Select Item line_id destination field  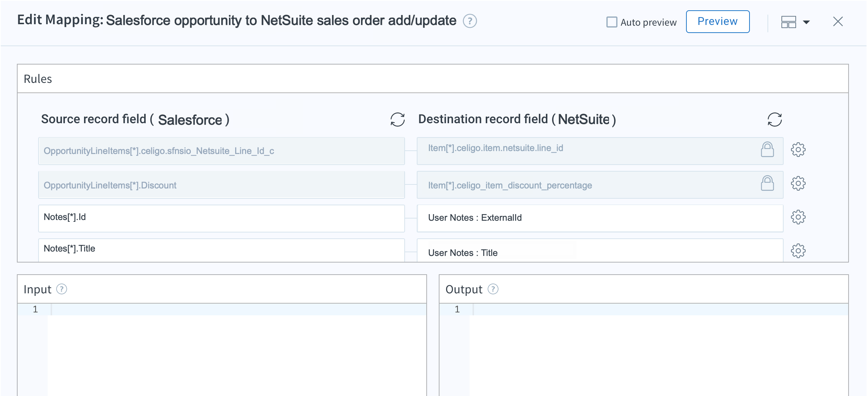tap(600, 151)
